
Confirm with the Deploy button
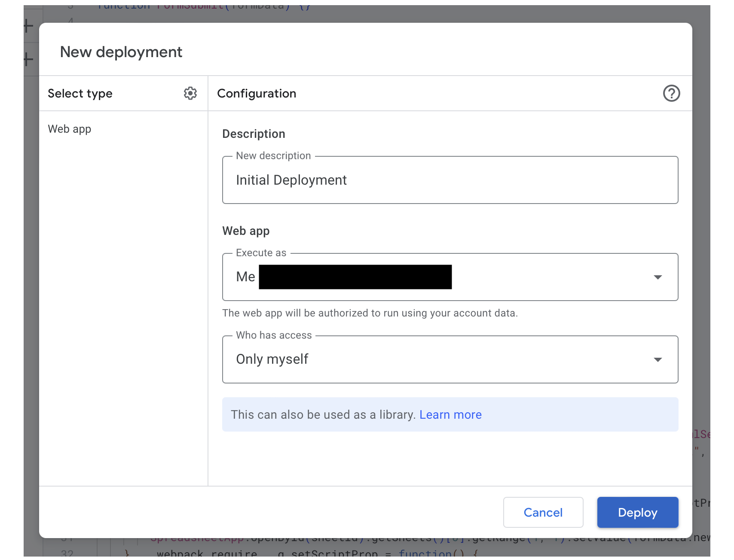tap(638, 512)
